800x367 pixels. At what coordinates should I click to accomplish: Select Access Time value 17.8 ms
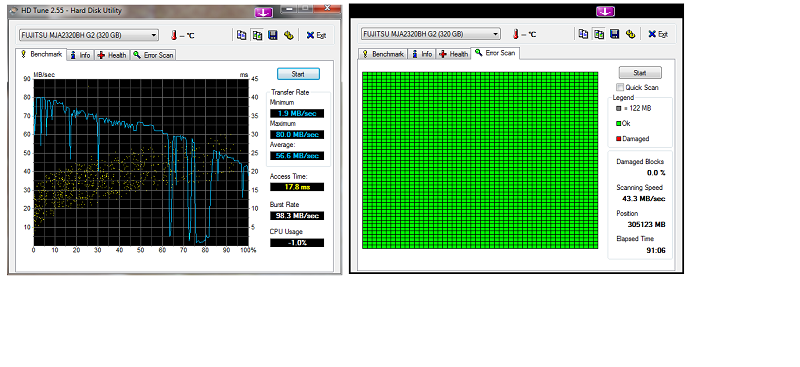point(297,187)
